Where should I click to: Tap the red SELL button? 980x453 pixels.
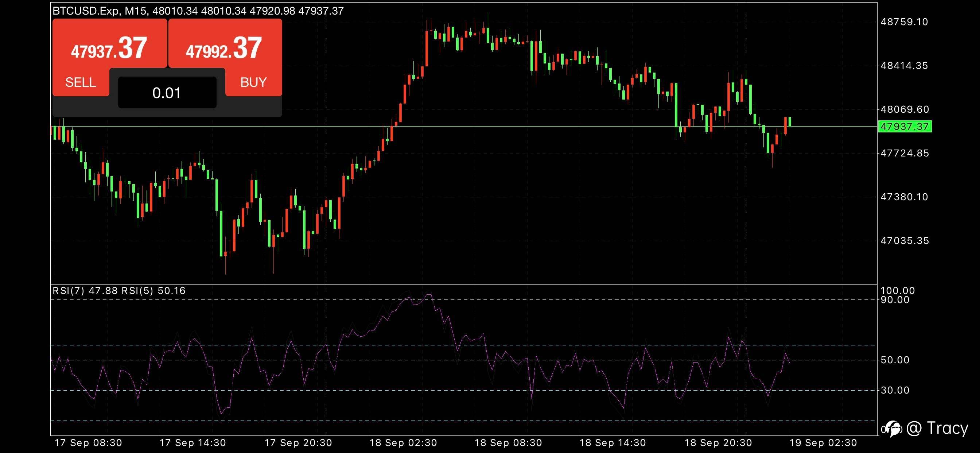click(x=81, y=82)
